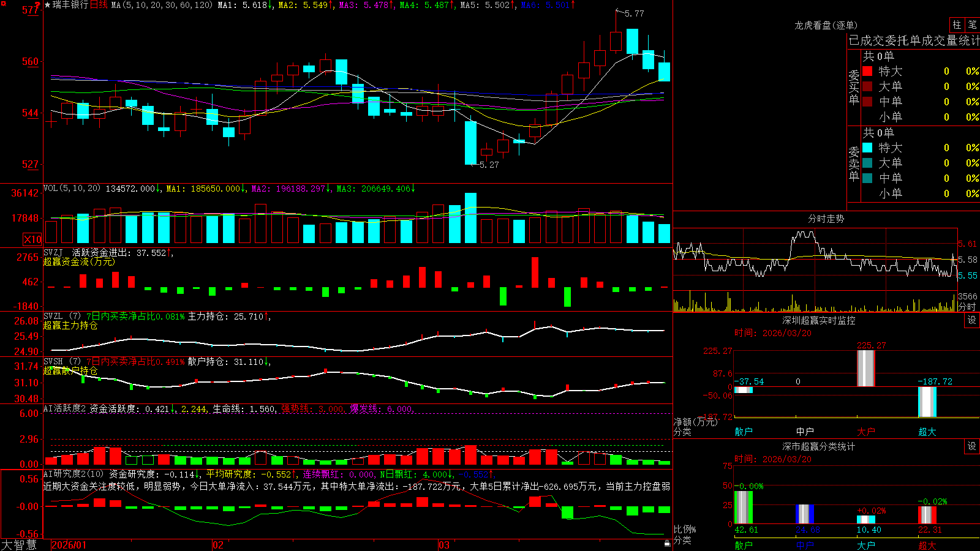Click 超大 category in 深圳超赢实时监控
980x551 pixels.
coord(927,432)
